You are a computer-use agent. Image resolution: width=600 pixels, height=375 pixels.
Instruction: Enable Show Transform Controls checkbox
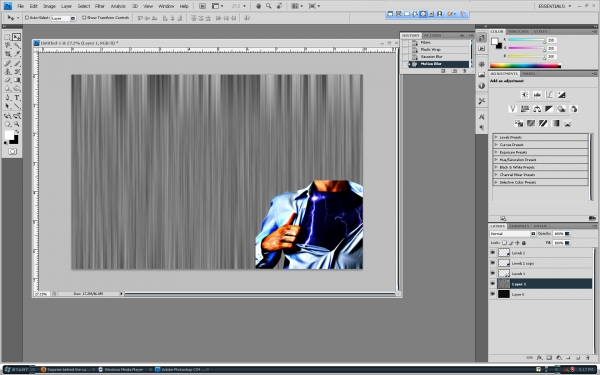(84, 18)
